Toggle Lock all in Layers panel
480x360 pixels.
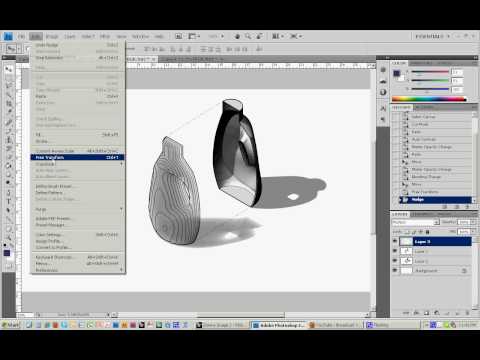pos(428,232)
